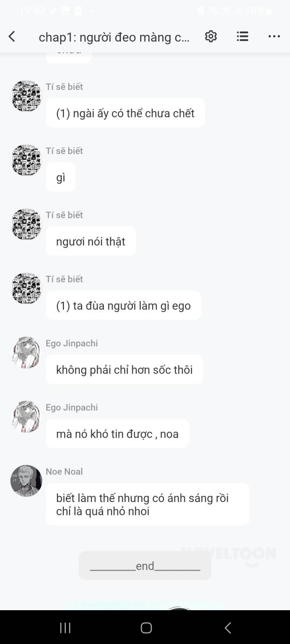Tap Tí sẽ biết avatar beside "gì"

26,160
